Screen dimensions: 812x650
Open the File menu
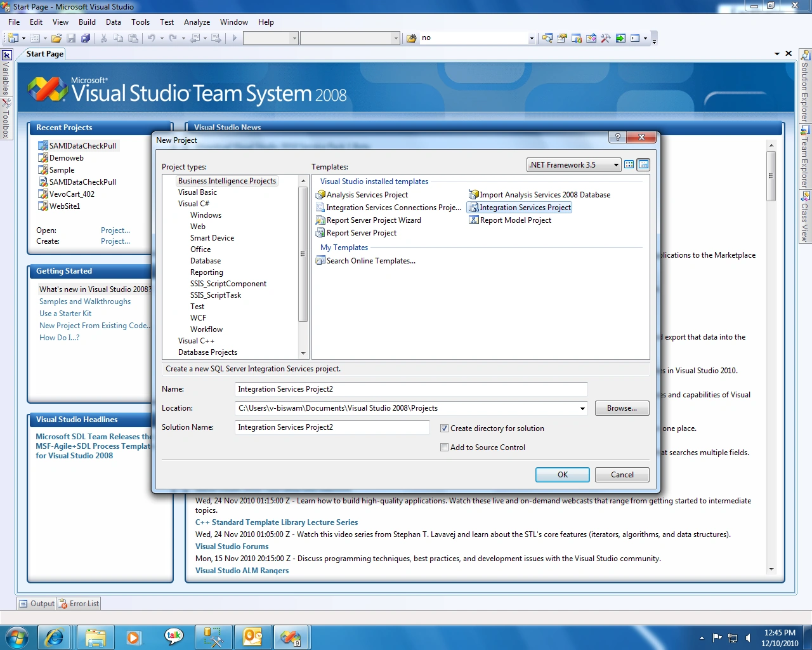(x=14, y=22)
